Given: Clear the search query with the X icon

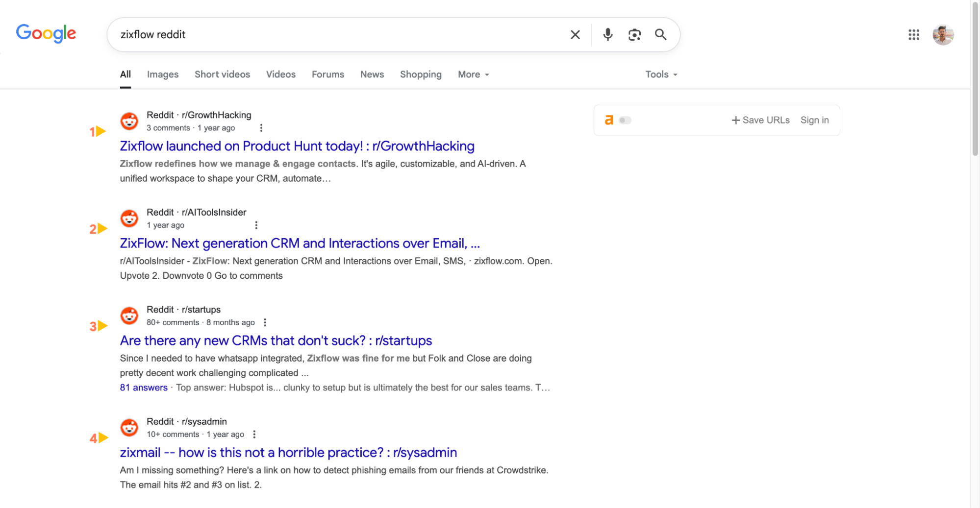Looking at the screenshot, I should (575, 34).
